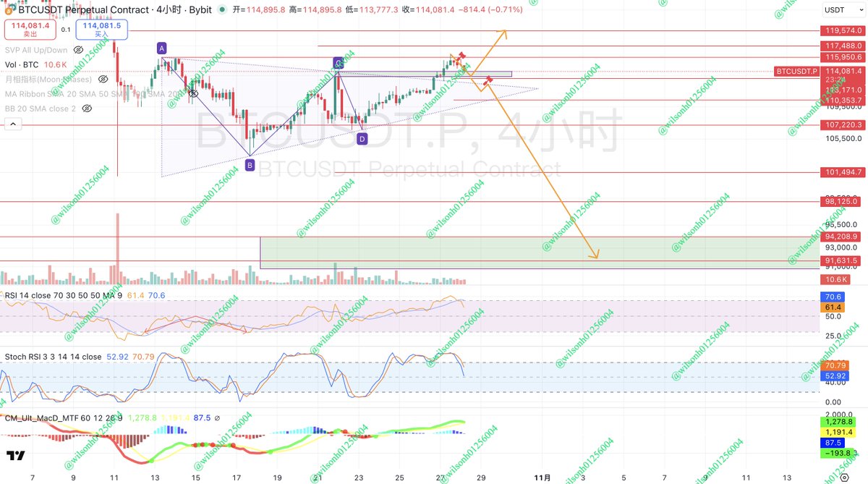The width and height of the screenshot is (868, 484).
Task: Click the 107,220.3 price level label
Action: [841, 124]
